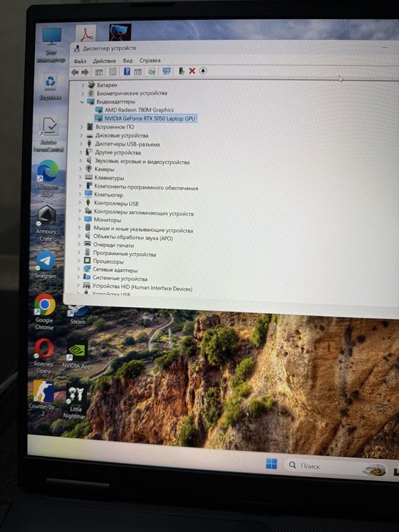Open the Steam desktop shortcut
The image size is (399, 532).
tap(78, 314)
